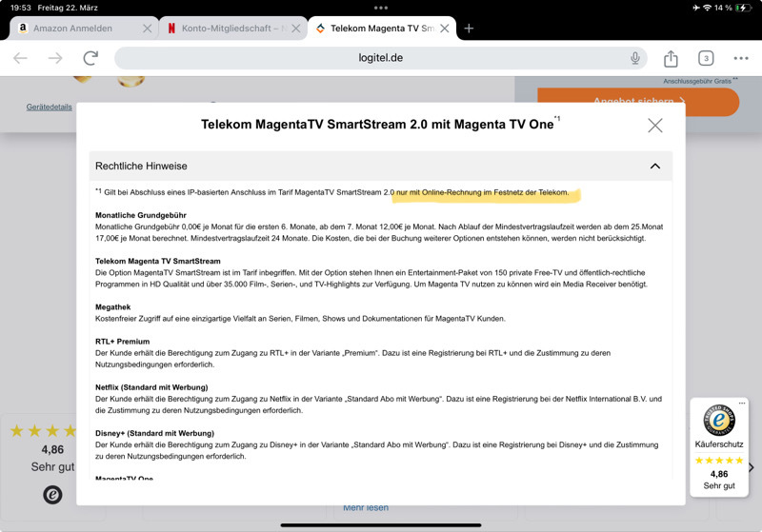Collapse the Rechtliche Hinweise section
This screenshot has height=532, width=762.
(x=654, y=166)
